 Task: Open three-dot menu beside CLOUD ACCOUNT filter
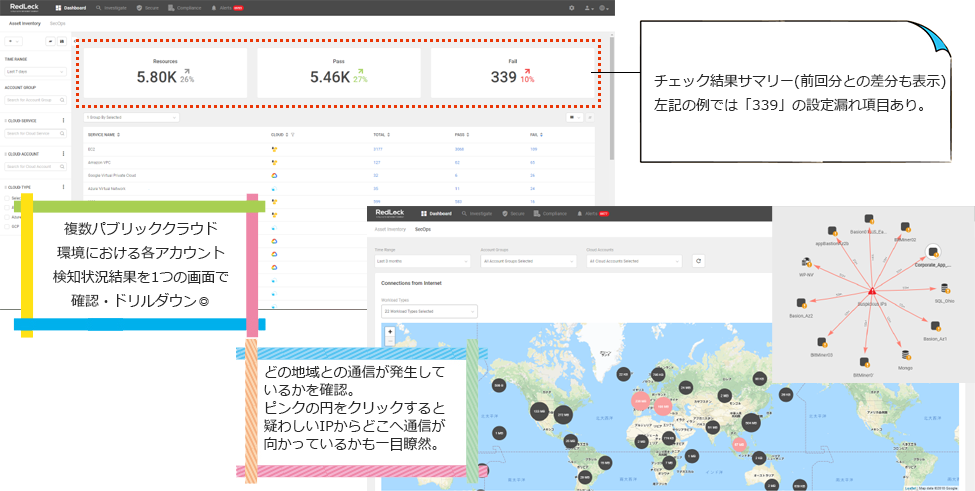(63, 154)
